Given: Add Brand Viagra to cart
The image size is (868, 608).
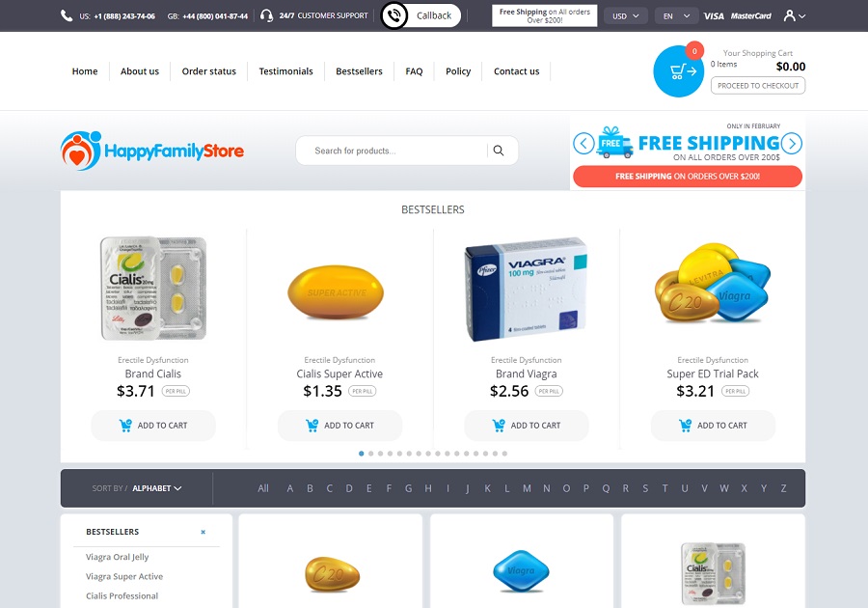Looking at the screenshot, I should tap(526, 426).
